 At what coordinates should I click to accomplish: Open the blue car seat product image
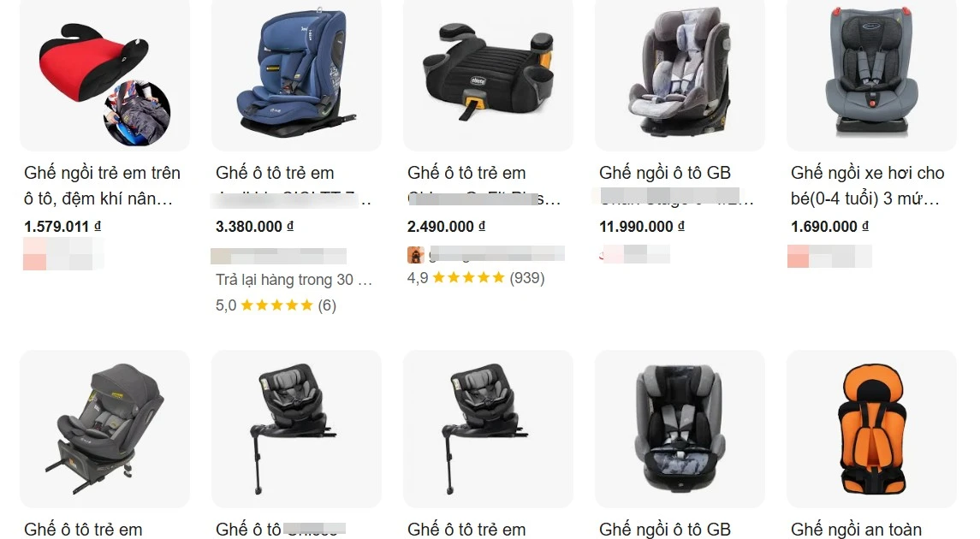(x=296, y=75)
